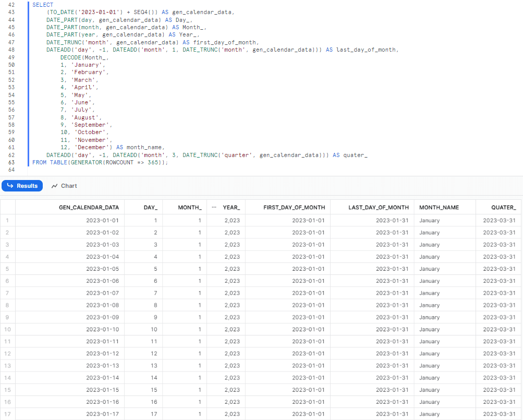Select the YEAR_ column header
523x420 pixels.
(x=231, y=207)
